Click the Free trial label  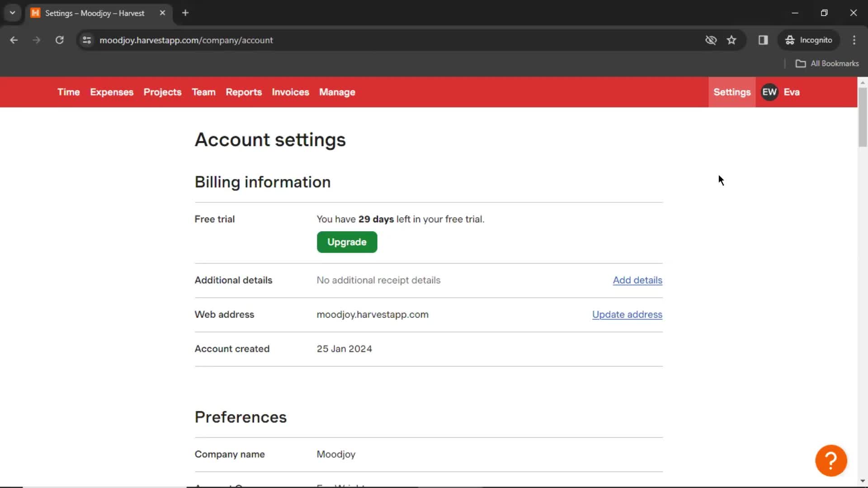click(x=215, y=219)
